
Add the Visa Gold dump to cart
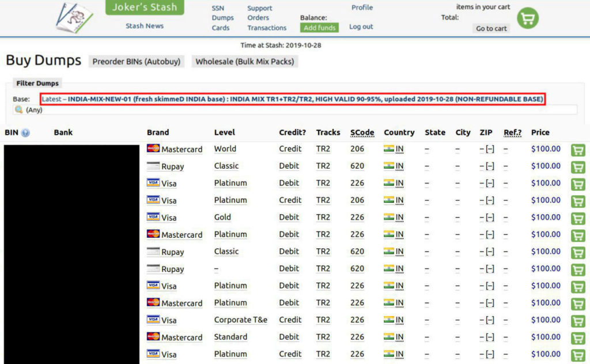click(x=577, y=218)
